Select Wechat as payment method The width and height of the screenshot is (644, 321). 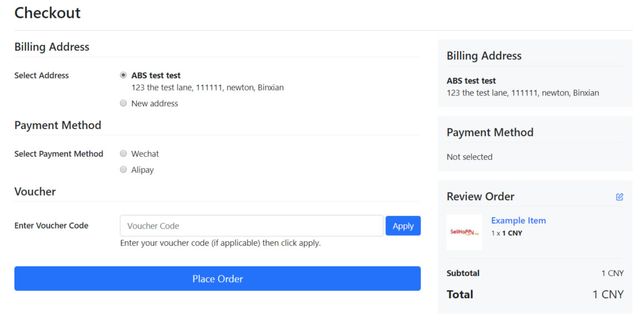[123, 154]
